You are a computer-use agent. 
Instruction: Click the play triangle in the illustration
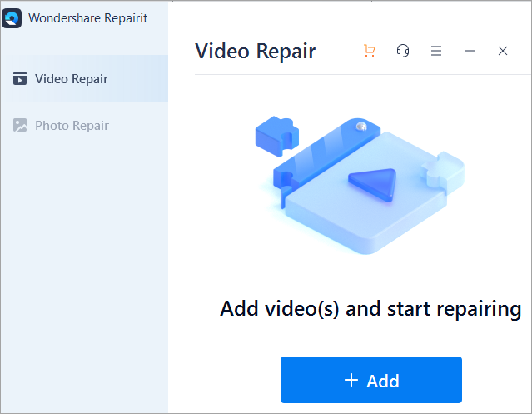click(372, 183)
